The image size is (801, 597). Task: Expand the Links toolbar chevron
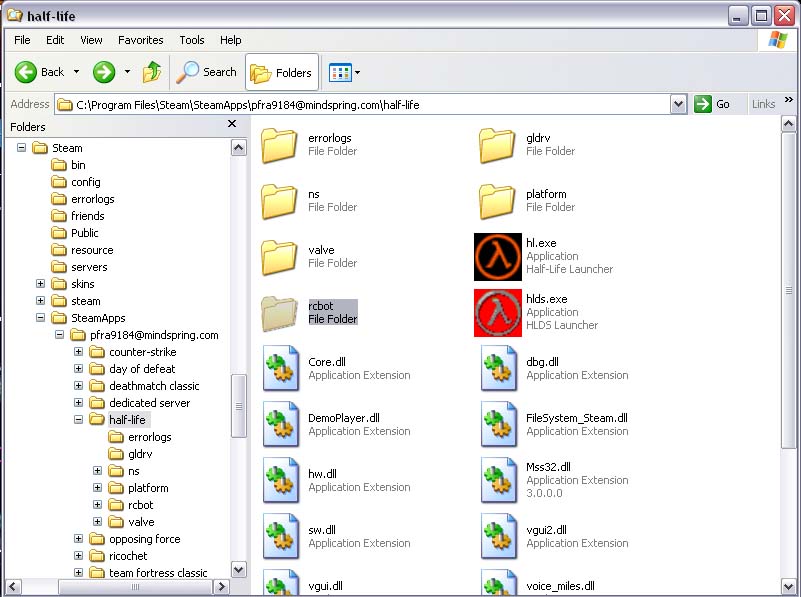tap(788, 100)
